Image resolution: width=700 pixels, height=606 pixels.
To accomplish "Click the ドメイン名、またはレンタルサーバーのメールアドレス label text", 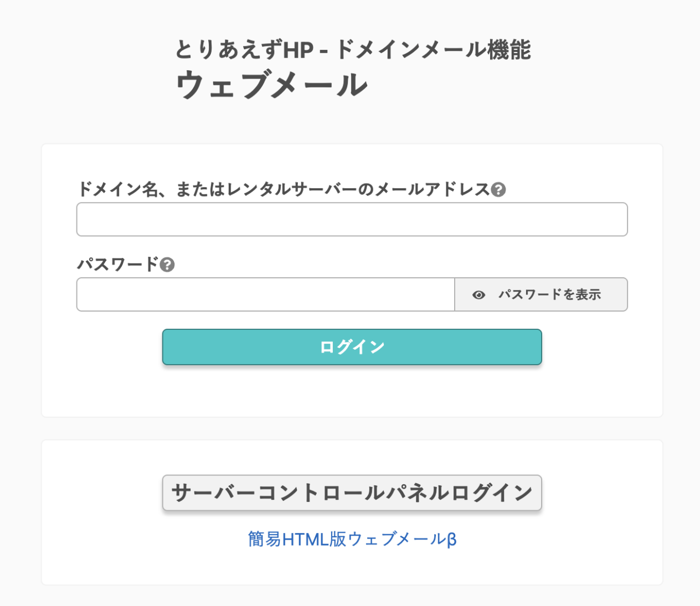I will pyautogui.click(x=283, y=189).
